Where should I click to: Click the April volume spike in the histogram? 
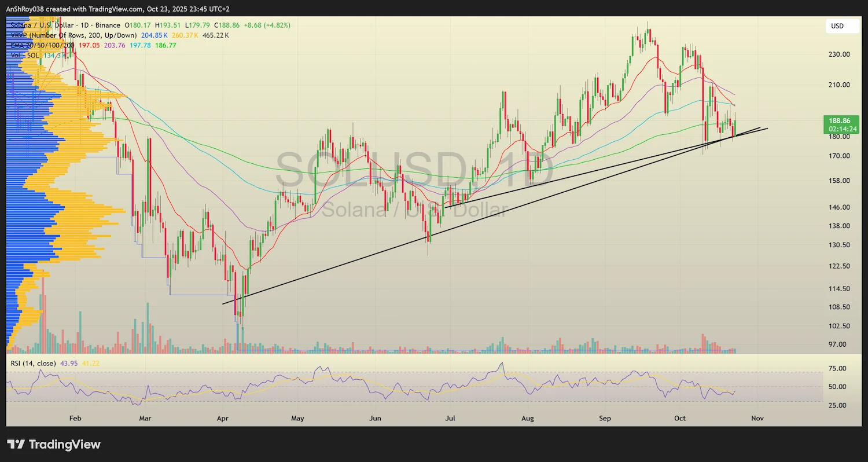coord(237,339)
